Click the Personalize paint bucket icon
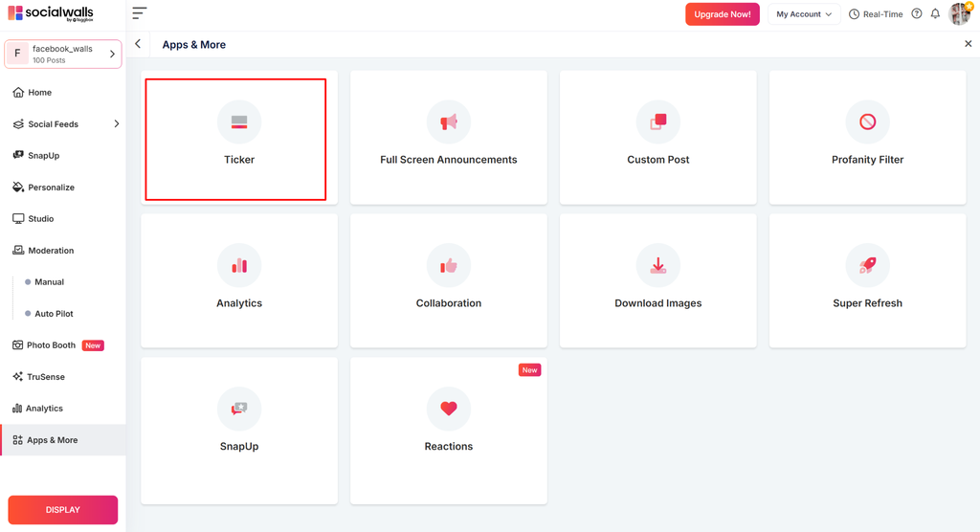Image resolution: width=980 pixels, height=532 pixels. (x=18, y=187)
